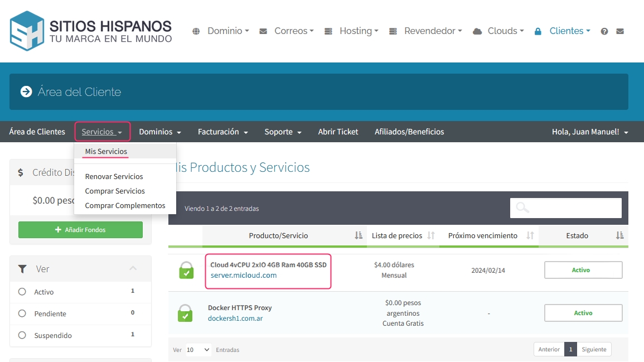Go to the Siguiente page
The width and height of the screenshot is (644, 362).
pos(594,349)
